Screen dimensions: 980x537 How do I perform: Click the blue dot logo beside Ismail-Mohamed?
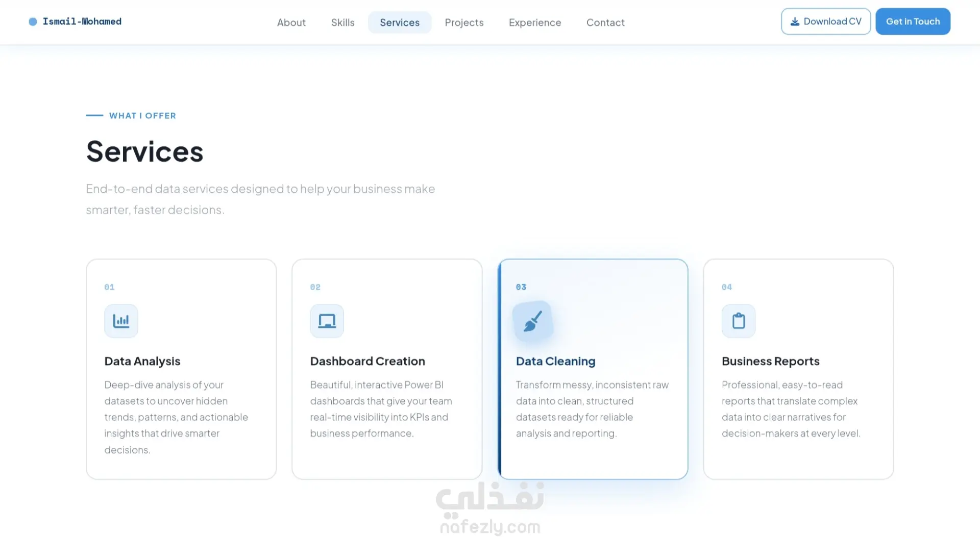(x=33, y=21)
